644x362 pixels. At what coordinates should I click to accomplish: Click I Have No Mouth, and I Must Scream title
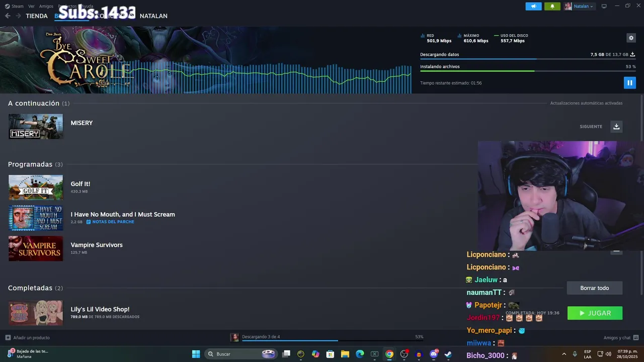(123, 214)
